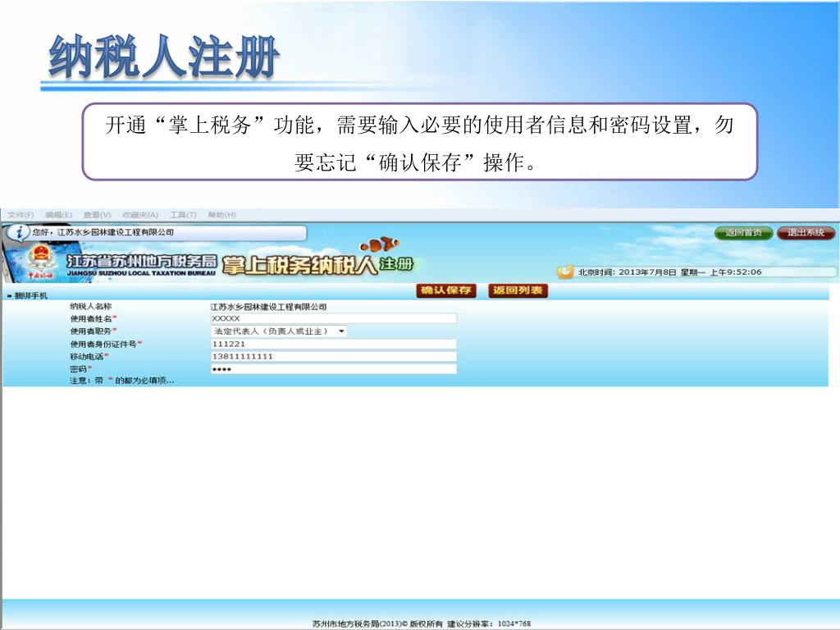Click the info icon beside greeting
This screenshot has height=630, width=840.
pyautogui.click(x=20, y=232)
